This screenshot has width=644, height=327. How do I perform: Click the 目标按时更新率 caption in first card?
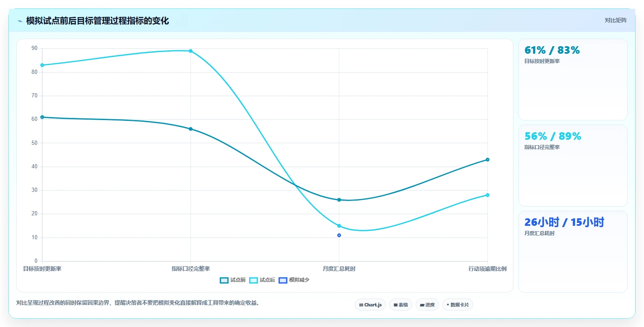click(542, 61)
